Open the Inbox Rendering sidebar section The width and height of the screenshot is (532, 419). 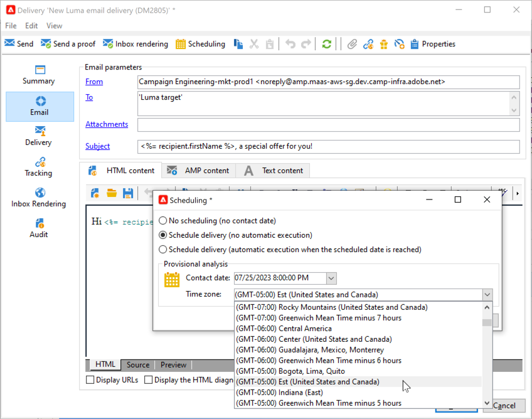point(39,198)
